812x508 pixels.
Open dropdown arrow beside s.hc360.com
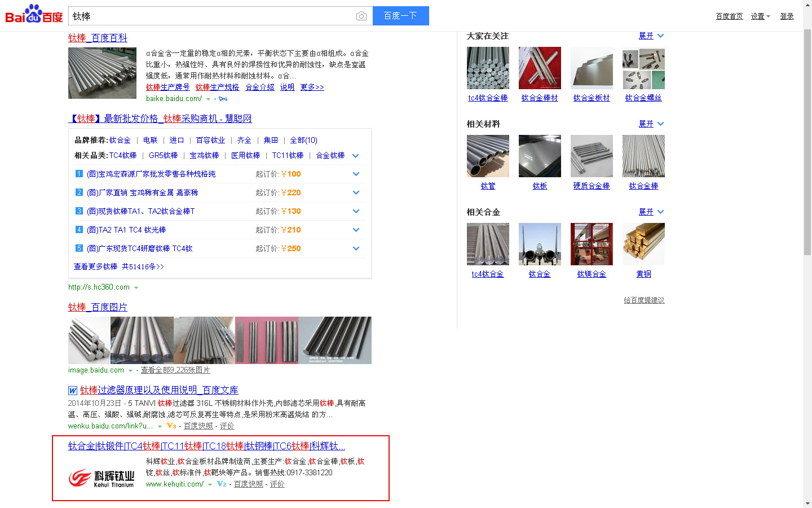(136, 288)
